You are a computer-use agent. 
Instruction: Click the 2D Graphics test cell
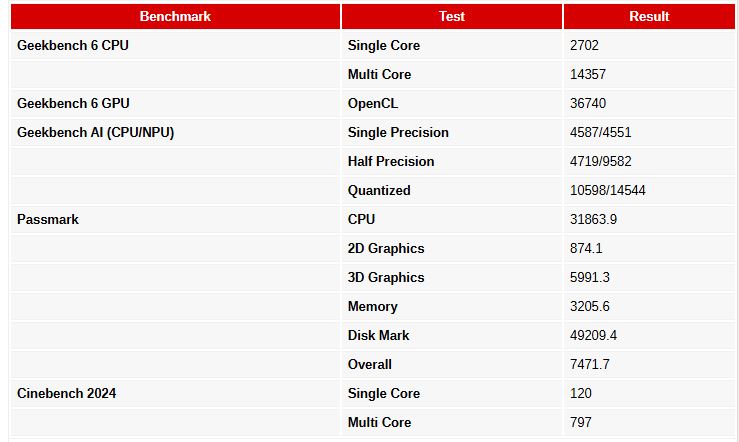click(x=386, y=248)
